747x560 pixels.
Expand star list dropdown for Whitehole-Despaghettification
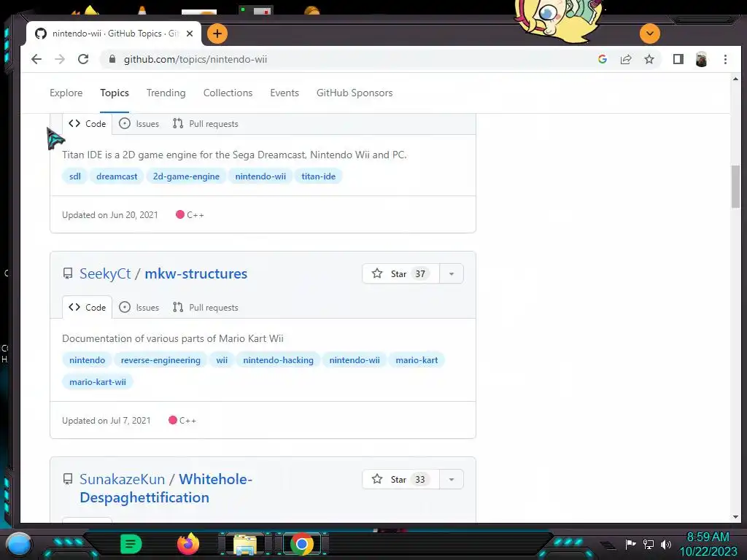[451, 480]
